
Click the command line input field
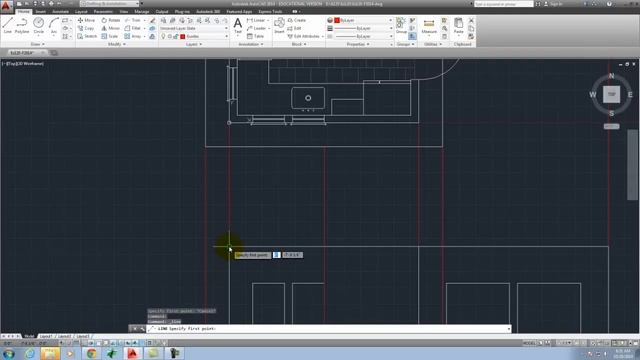pos(329,329)
